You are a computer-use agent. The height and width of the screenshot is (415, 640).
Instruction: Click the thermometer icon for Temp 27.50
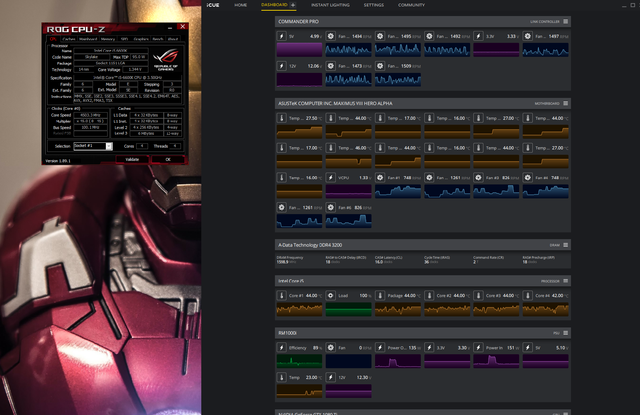(x=282, y=118)
